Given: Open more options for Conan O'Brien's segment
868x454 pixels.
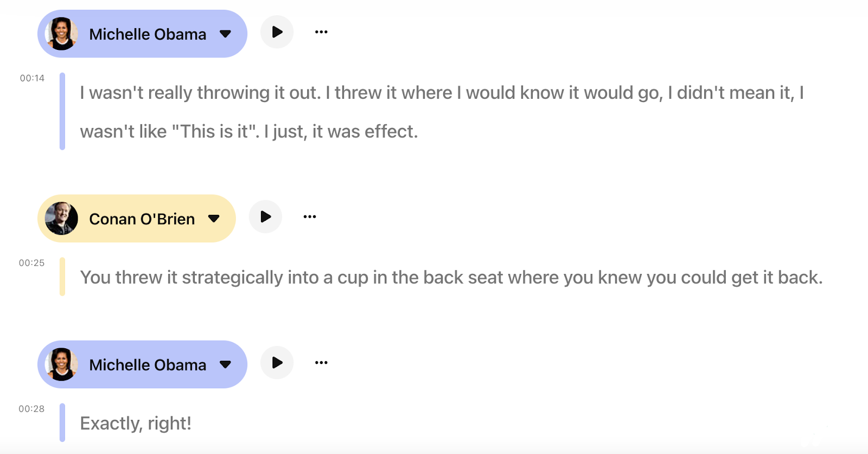Looking at the screenshot, I should (310, 217).
